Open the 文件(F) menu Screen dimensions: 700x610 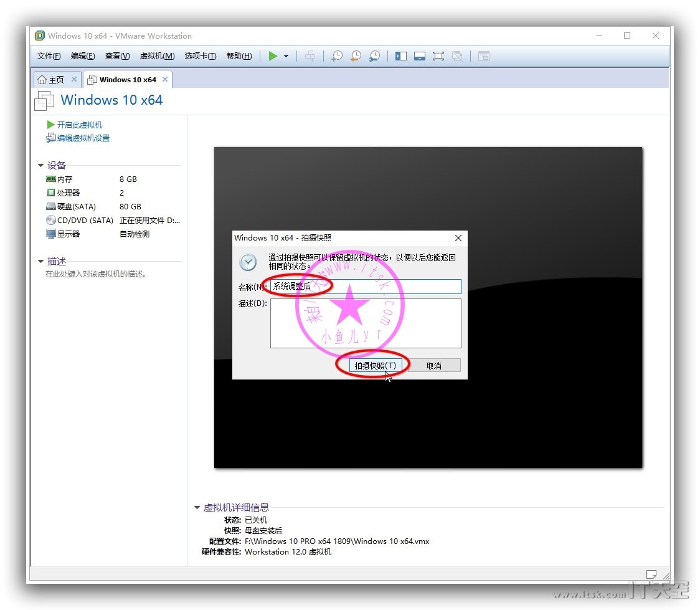[x=49, y=56]
